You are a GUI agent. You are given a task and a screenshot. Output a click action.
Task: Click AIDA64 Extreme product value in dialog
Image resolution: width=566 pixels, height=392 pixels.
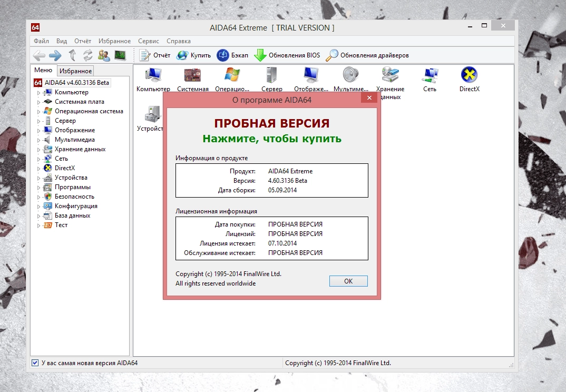pyautogui.click(x=290, y=171)
